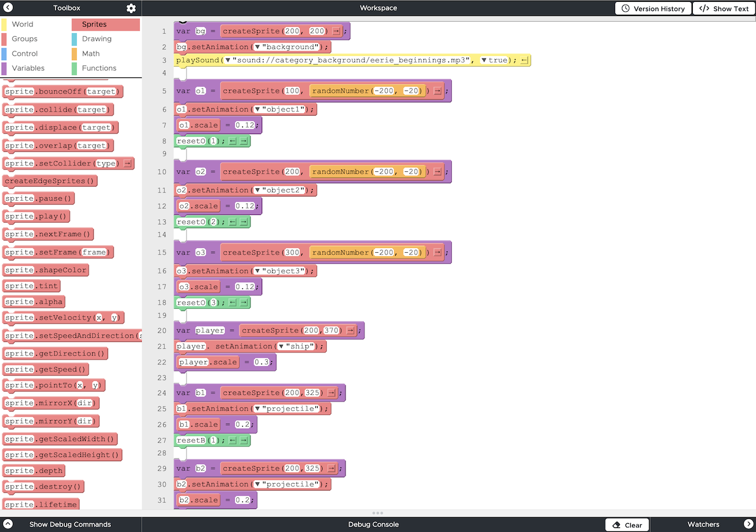This screenshot has height=532, width=756.
Task: Click the right arrow on the resetO(1) block
Action: pyautogui.click(x=243, y=141)
